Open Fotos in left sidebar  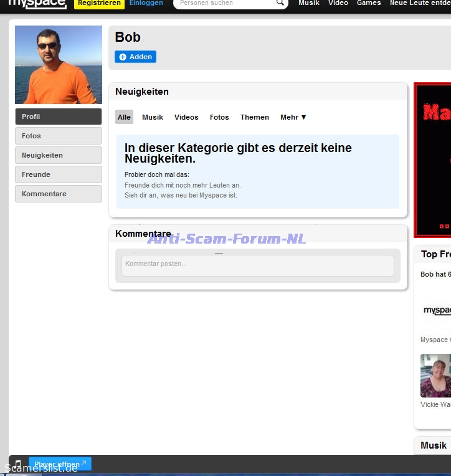[59, 136]
